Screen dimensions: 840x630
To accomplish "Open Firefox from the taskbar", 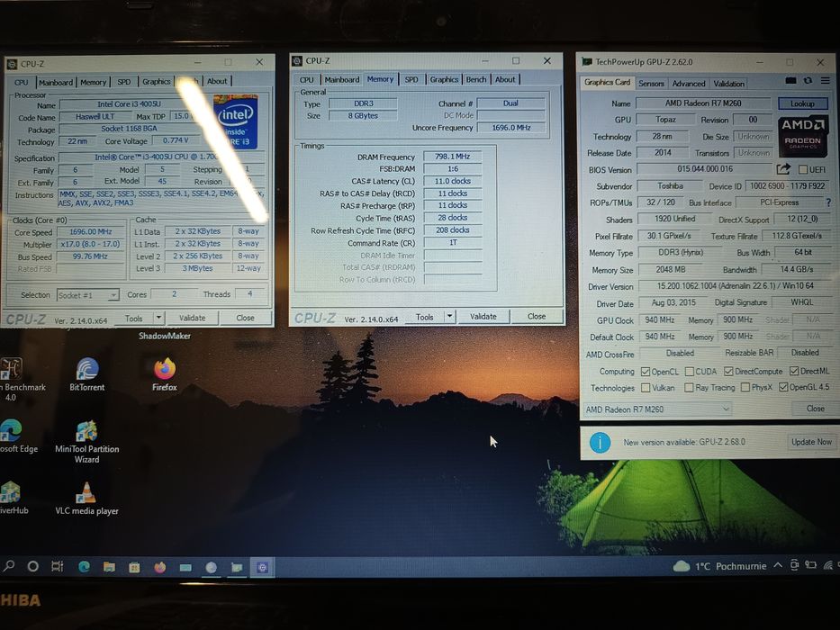I will 159,567.
